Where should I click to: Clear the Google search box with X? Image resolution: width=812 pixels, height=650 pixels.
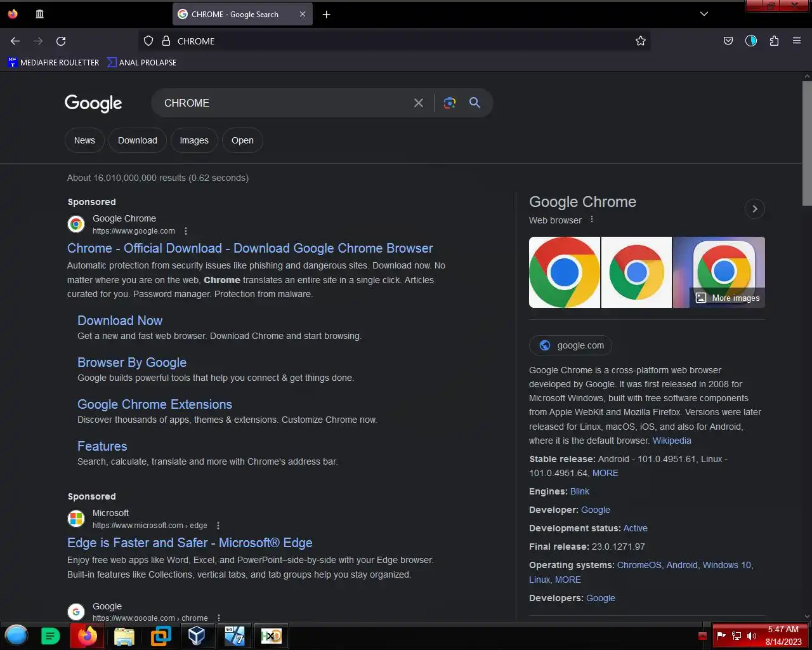click(419, 103)
